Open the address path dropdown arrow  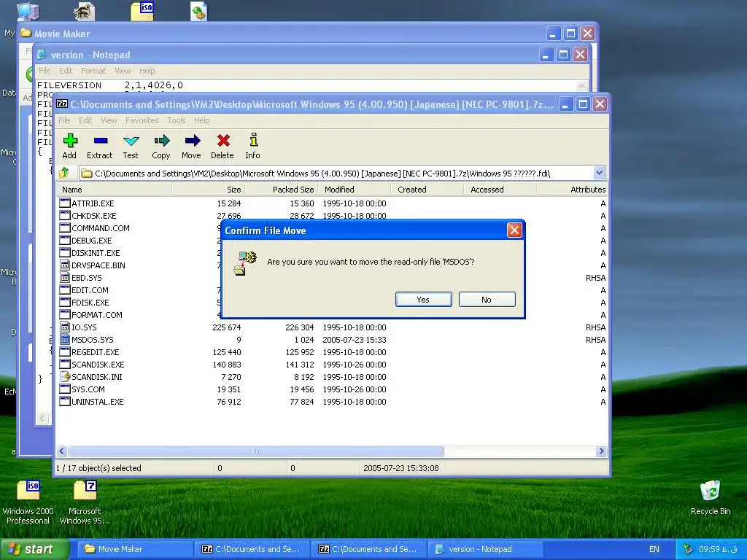click(x=599, y=173)
